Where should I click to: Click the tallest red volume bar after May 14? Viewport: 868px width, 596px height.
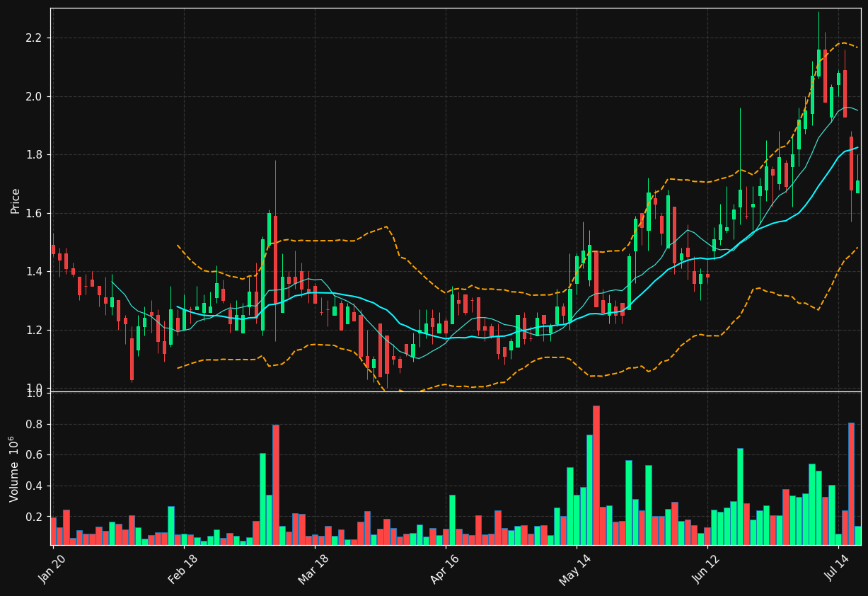click(x=596, y=475)
